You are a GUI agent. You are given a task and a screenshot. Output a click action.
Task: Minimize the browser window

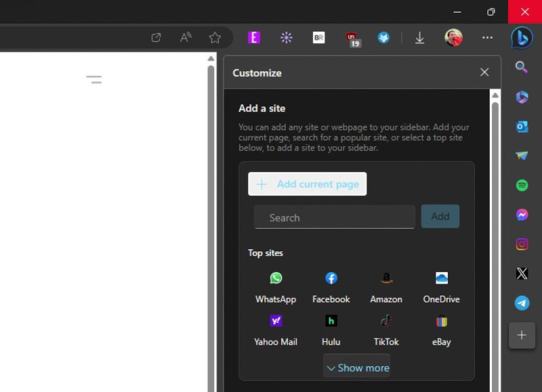457,12
